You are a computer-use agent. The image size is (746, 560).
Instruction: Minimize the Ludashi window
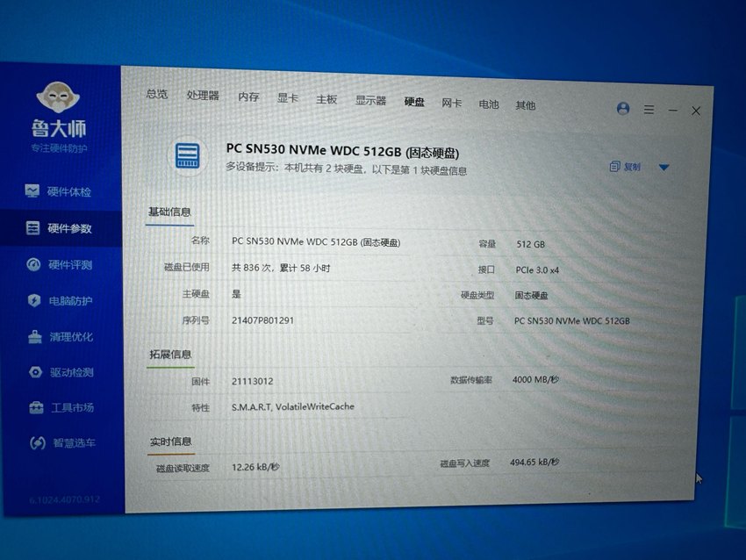(673, 111)
